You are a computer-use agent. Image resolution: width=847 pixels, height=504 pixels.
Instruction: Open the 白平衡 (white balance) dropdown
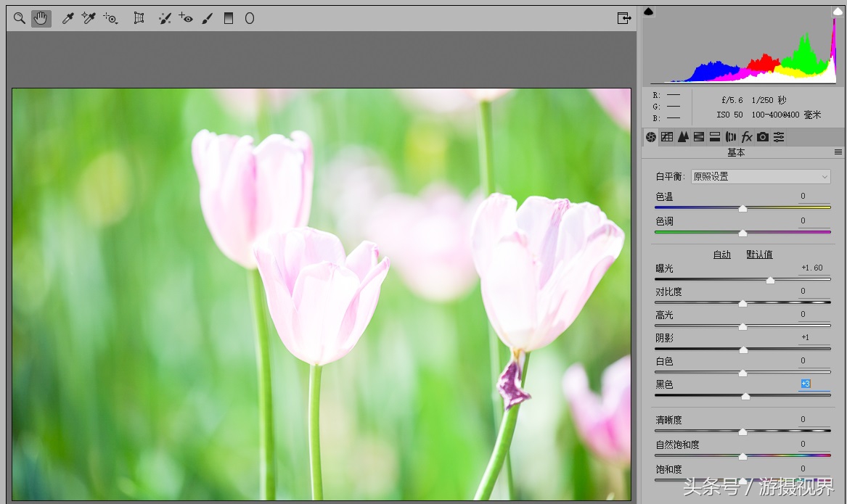pyautogui.click(x=760, y=176)
